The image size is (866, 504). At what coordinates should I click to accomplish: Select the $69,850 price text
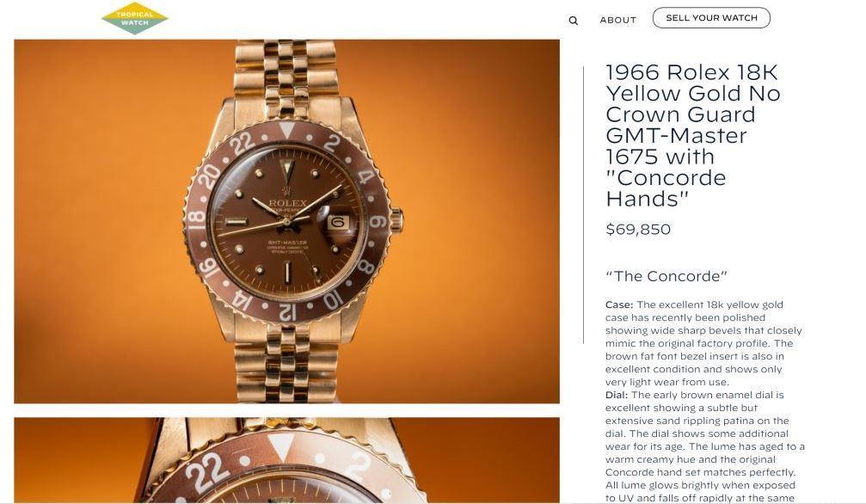[x=638, y=230]
